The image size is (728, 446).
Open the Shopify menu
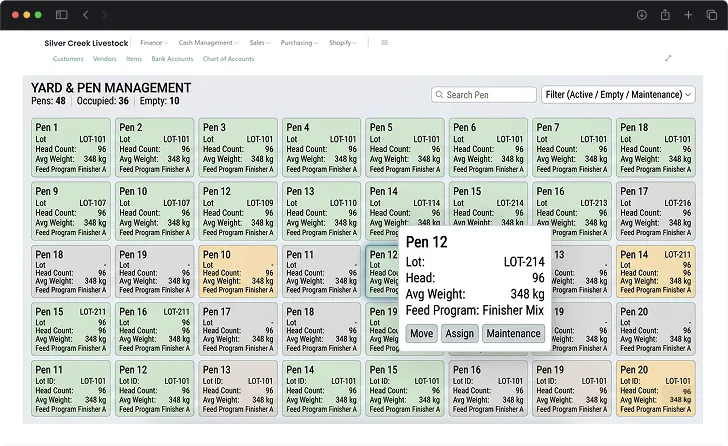(343, 43)
